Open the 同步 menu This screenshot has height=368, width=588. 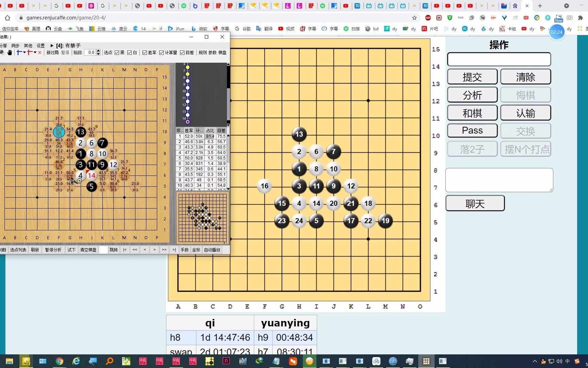(15, 45)
